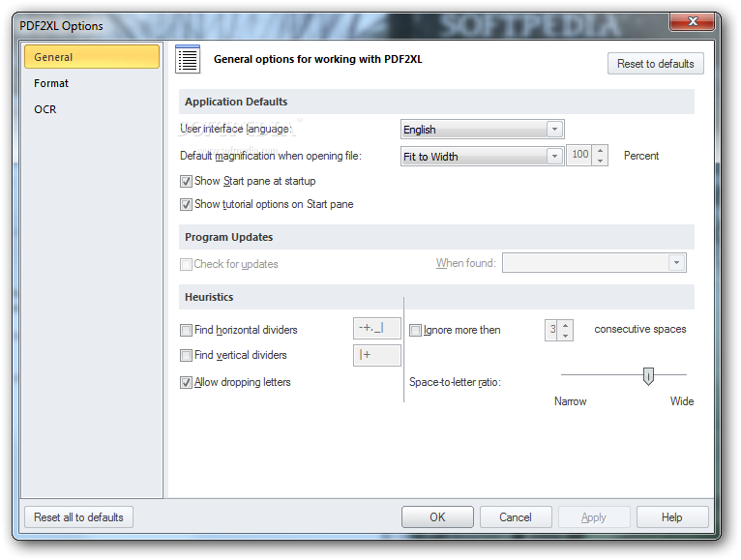Close the PDF2XL Options dialog
The width and height of the screenshot is (741, 560).
tap(693, 21)
